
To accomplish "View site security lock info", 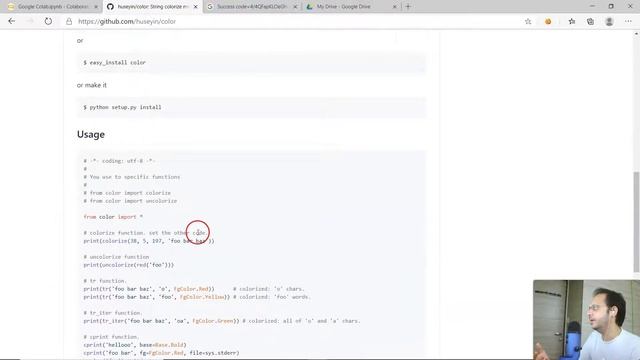I will (69, 21).
